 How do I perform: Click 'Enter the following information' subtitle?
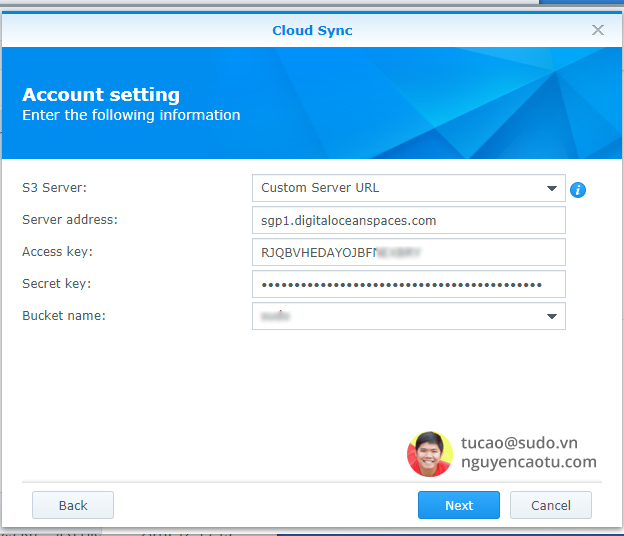[131, 115]
